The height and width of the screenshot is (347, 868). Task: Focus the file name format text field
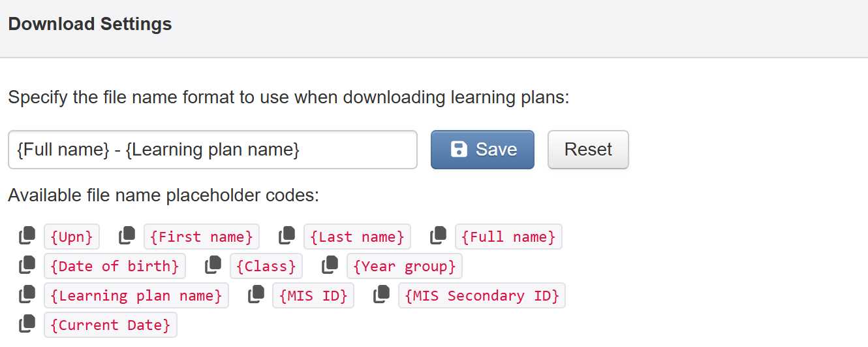click(212, 150)
